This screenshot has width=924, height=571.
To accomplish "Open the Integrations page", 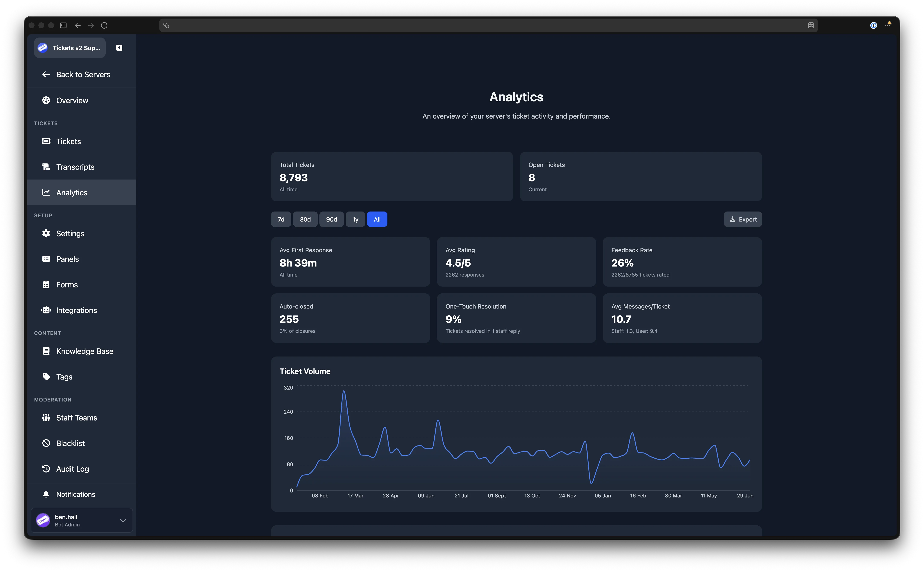I will [82, 310].
